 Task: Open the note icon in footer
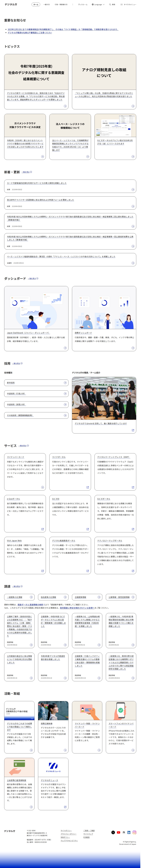[x=124, y=832]
